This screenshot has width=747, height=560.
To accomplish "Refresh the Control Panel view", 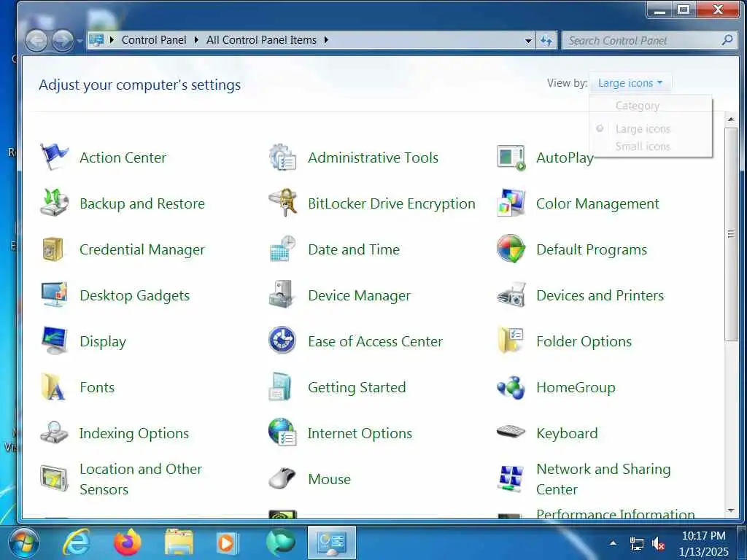I will click(x=546, y=41).
